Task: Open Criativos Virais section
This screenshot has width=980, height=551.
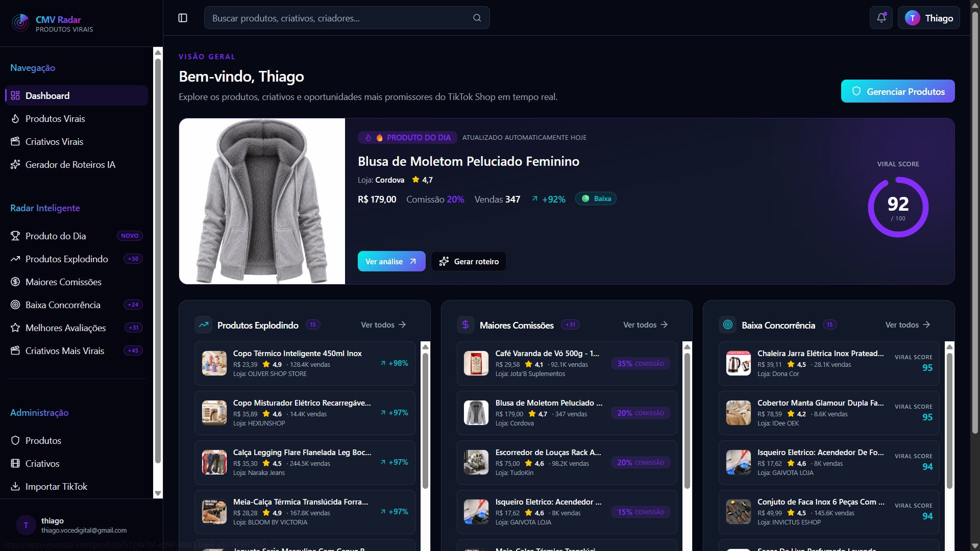Action: (x=77, y=141)
